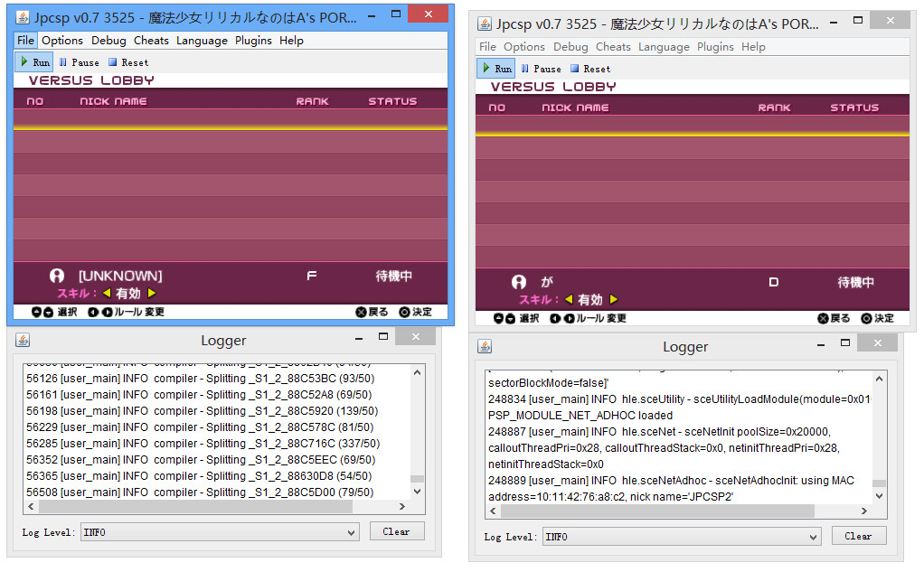
Task: Click Run in right Jpcsp toolbar
Action: (496, 69)
